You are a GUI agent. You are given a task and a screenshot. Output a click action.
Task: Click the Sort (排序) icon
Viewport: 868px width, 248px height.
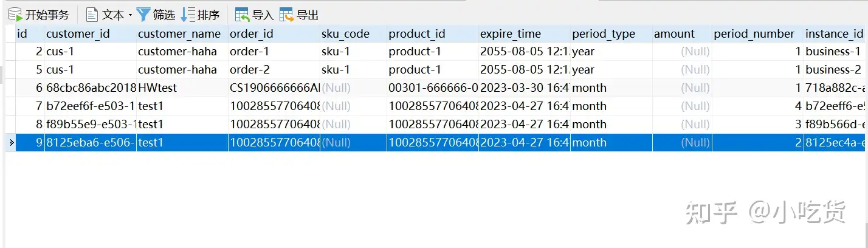pyautogui.click(x=188, y=15)
